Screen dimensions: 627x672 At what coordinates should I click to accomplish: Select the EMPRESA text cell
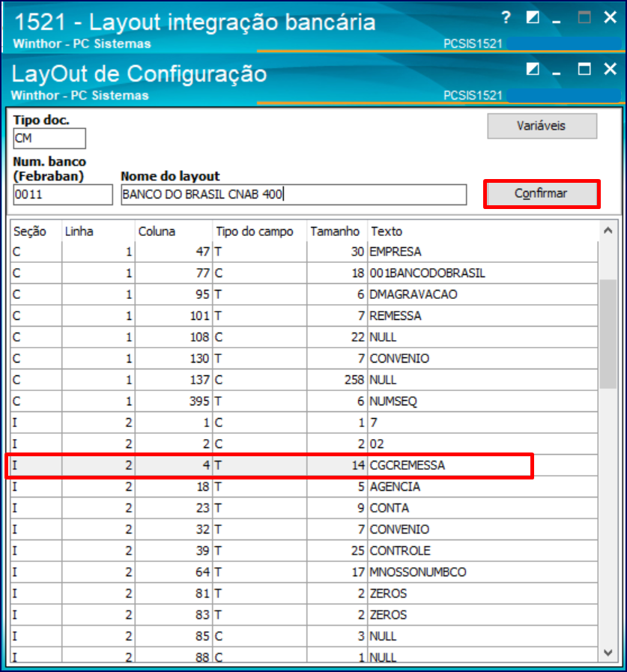482,252
